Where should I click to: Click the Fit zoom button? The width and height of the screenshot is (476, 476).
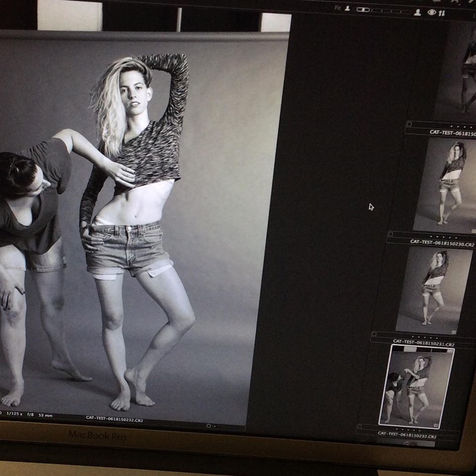tap(338, 8)
